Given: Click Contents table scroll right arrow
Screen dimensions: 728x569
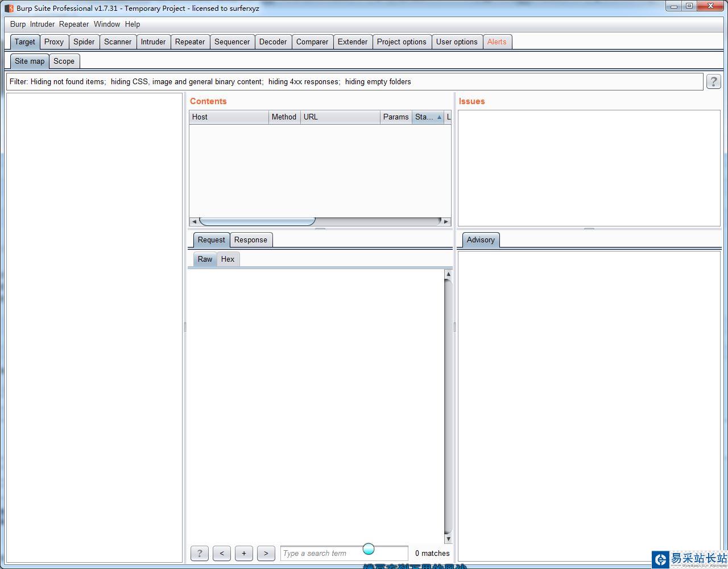Looking at the screenshot, I should click(x=446, y=221).
